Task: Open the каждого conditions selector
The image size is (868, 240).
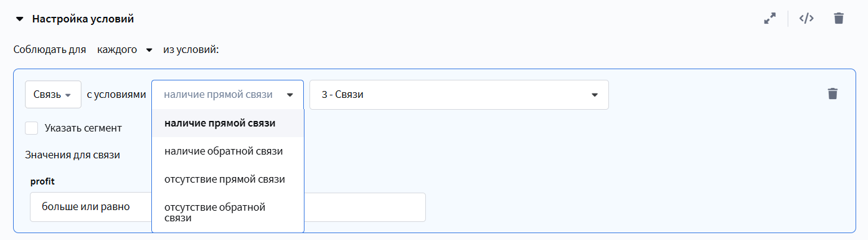Action: pyautogui.click(x=125, y=50)
